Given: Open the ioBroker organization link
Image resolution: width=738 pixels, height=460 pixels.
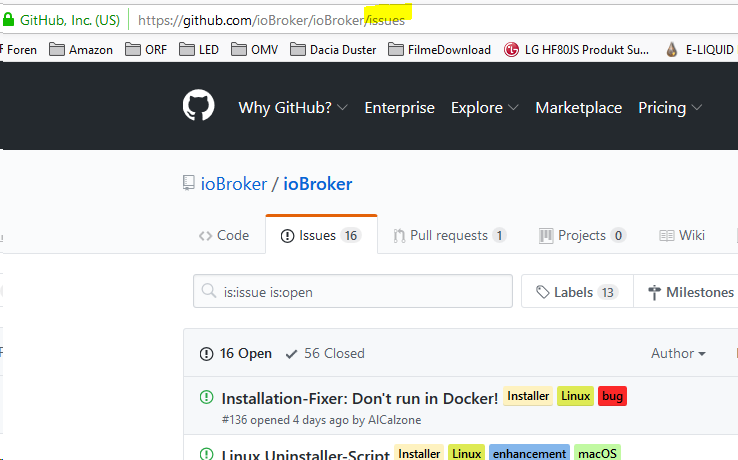Looking at the screenshot, I should pyautogui.click(x=234, y=184).
